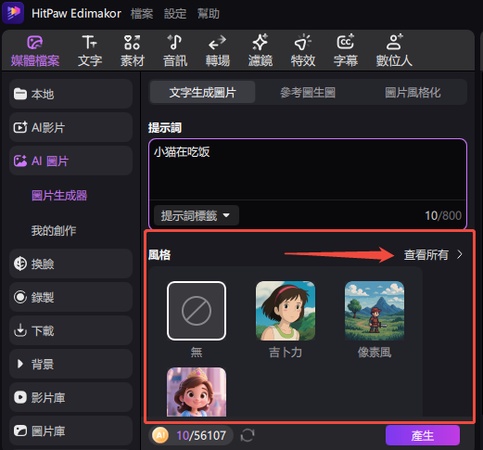Open the 提示詞標籤 dropdown
This screenshot has height=450, width=483.
coord(196,215)
